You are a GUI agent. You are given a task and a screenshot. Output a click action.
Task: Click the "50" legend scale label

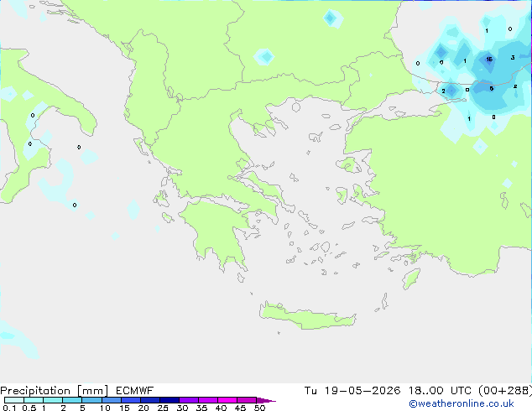click(x=259, y=408)
